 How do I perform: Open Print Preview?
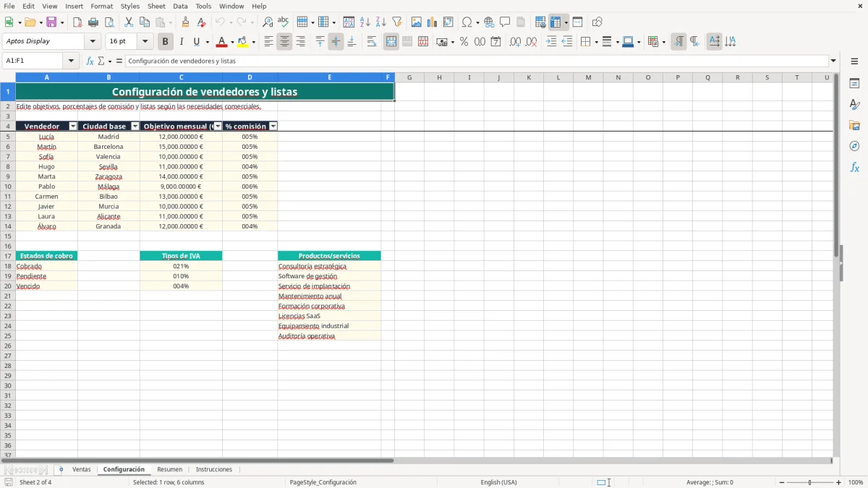coord(109,22)
